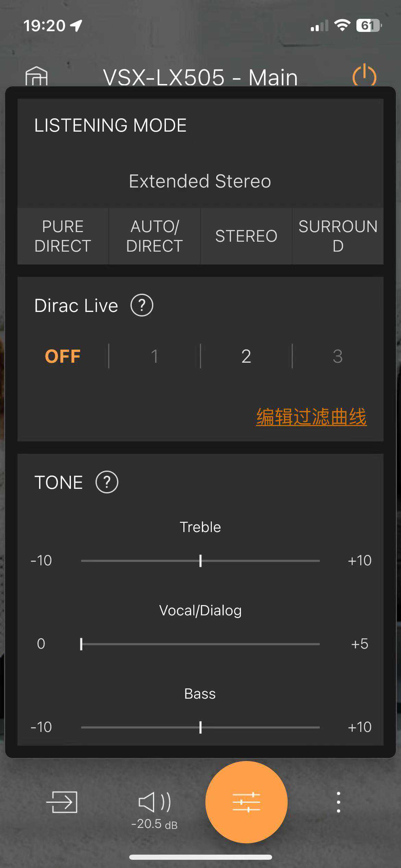401x868 pixels.
Task: Click the Vocal/Dialog slider track
Action: tap(200, 644)
